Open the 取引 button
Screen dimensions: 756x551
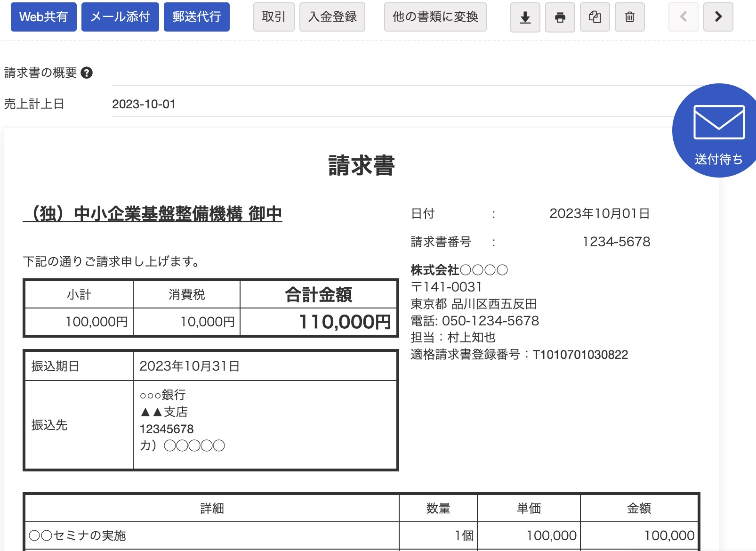coord(273,17)
